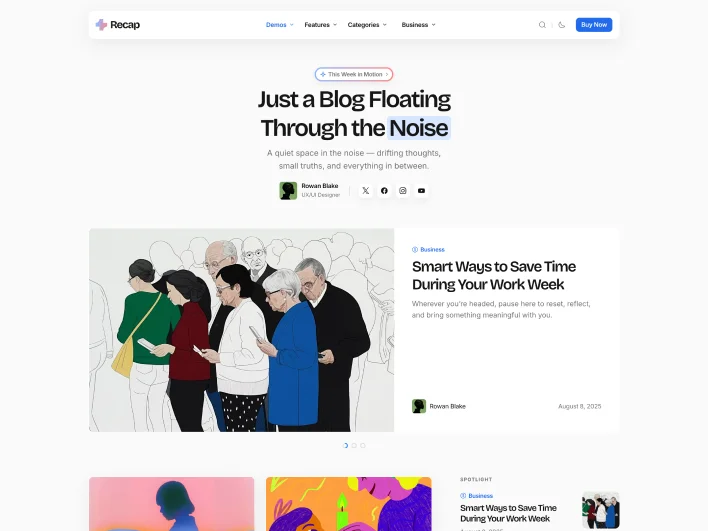Click Rowan Blake's hero avatar image
The image size is (708, 531).
288,191
